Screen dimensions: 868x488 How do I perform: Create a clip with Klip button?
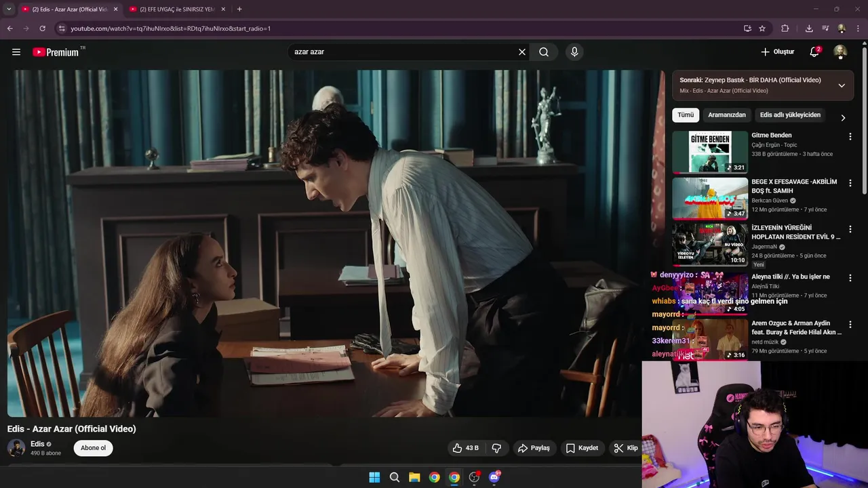[625, 448]
